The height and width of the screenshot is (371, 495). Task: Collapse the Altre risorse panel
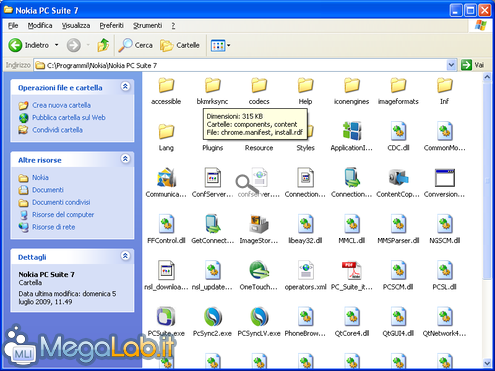[x=125, y=159]
